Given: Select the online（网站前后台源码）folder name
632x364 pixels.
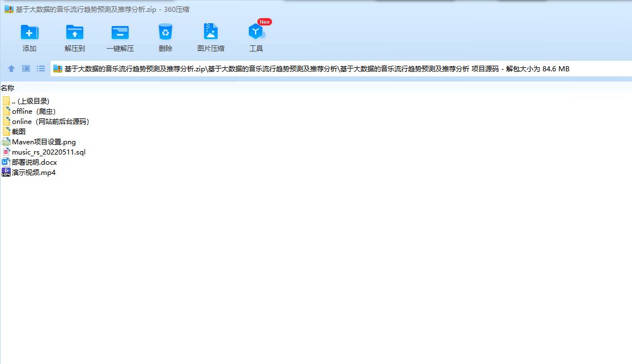Looking at the screenshot, I should pyautogui.click(x=50, y=121).
